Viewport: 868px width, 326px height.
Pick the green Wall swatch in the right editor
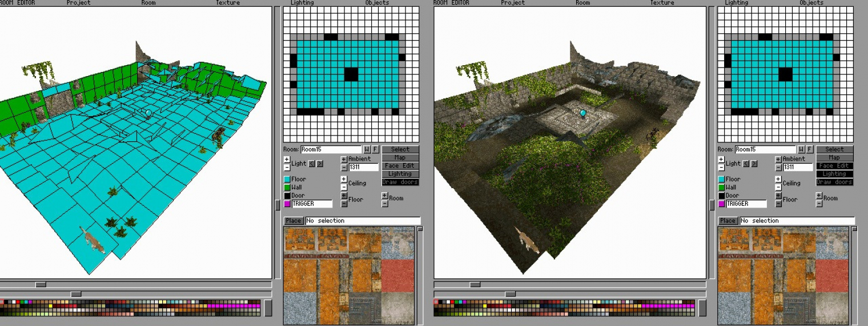click(721, 187)
